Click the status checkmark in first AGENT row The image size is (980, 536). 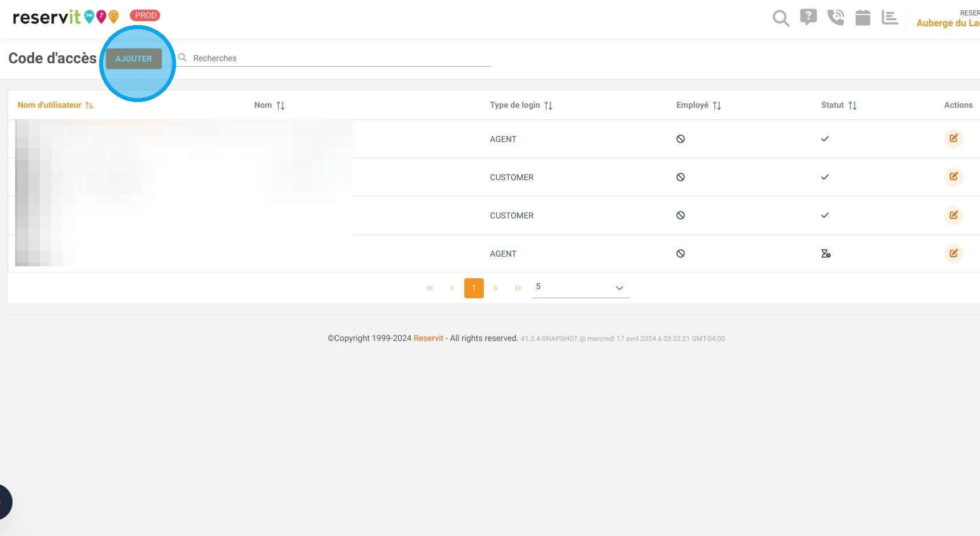pyautogui.click(x=824, y=139)
